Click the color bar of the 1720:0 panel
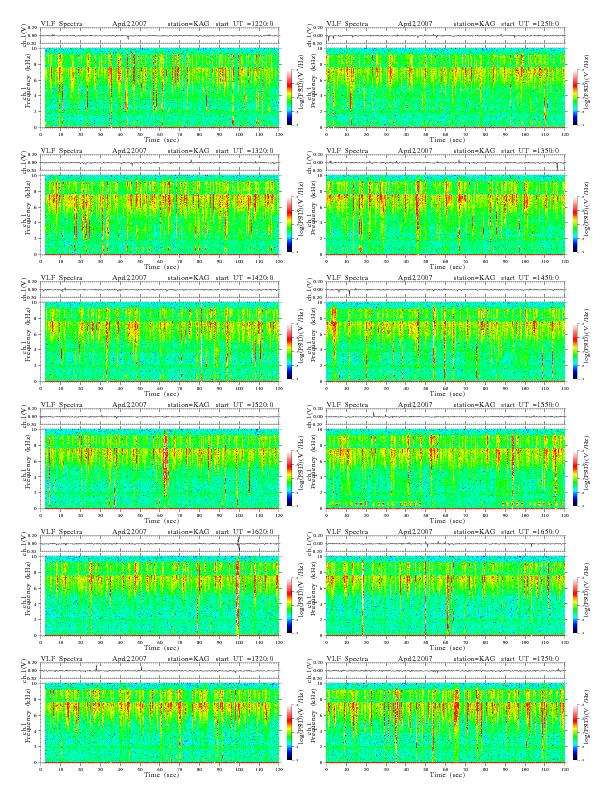This screenshot has height=792, width=612. [289, 732]
